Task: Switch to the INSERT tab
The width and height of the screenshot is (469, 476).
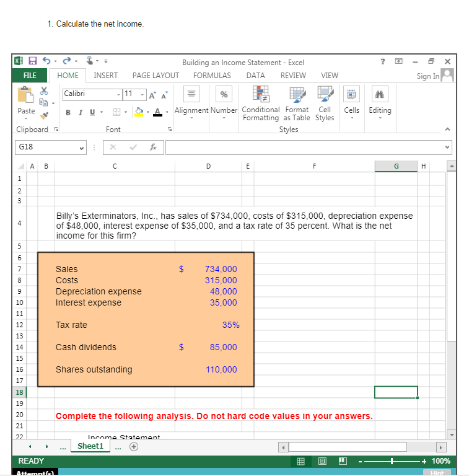Action: (x=105, y=76)
